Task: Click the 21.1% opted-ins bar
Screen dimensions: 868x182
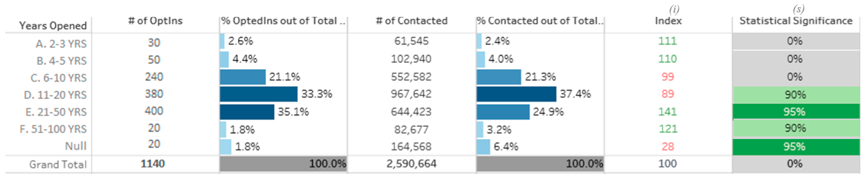Action: pos(243,77)
